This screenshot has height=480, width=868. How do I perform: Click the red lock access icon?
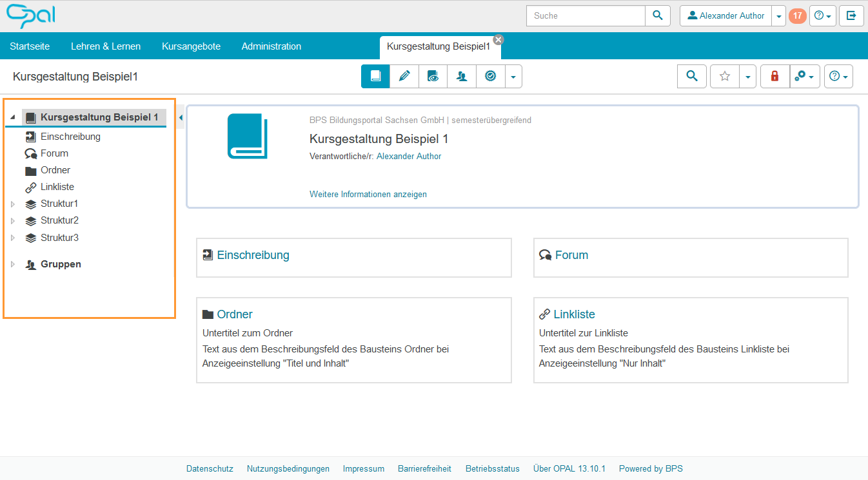coord(774,76)
